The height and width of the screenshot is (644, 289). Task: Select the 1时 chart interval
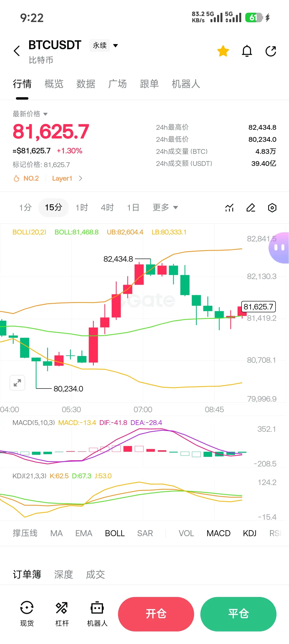tap(82, 207)
